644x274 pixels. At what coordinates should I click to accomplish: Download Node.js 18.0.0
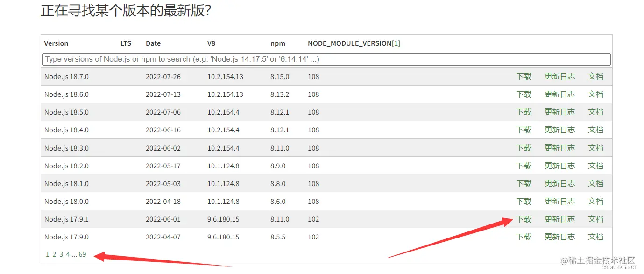tap(524, 202)
